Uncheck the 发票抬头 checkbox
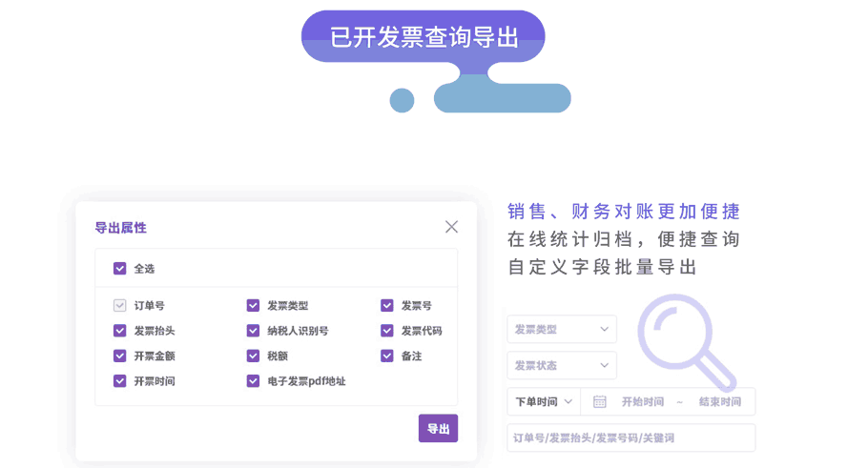 click(119, 331)
